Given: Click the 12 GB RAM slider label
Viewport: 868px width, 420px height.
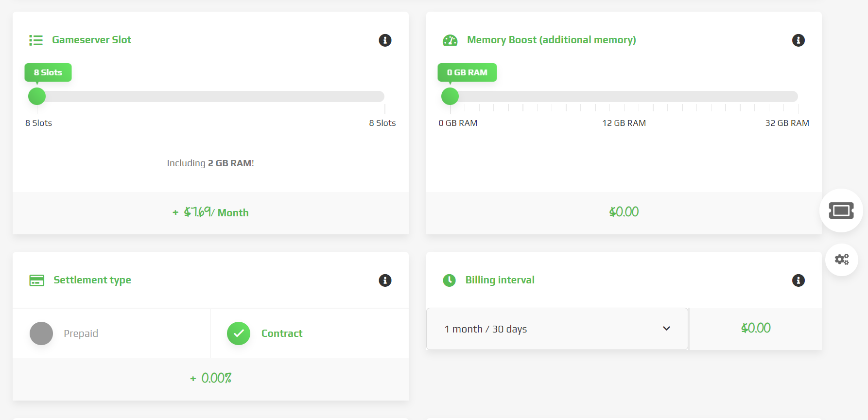Looking at the screenshot, I should 624,123.
